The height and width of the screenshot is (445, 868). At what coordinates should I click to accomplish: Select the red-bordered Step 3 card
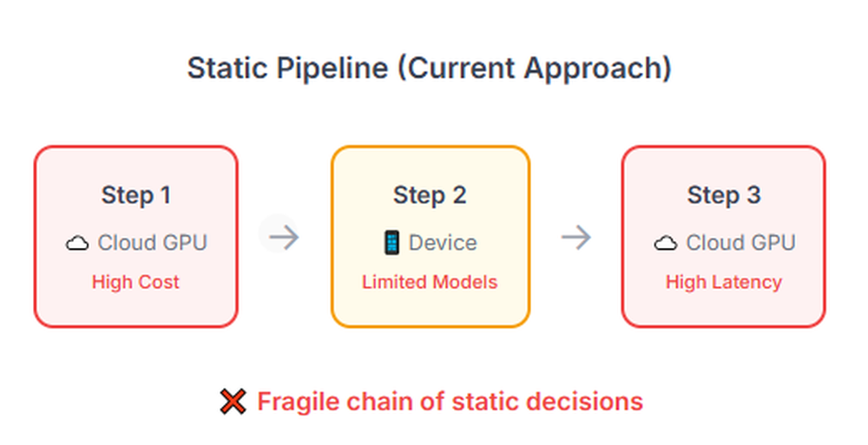pyautogui.click(x=724, y=237)
